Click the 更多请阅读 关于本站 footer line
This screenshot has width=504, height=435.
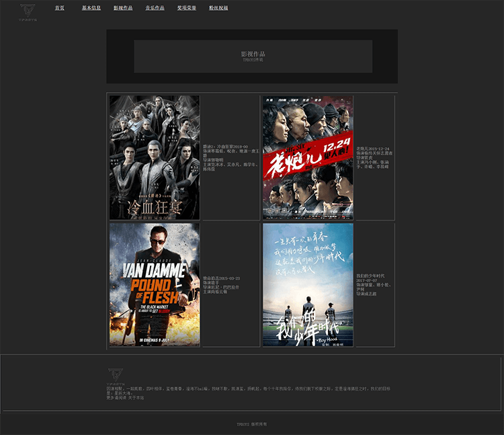[126, 398]
